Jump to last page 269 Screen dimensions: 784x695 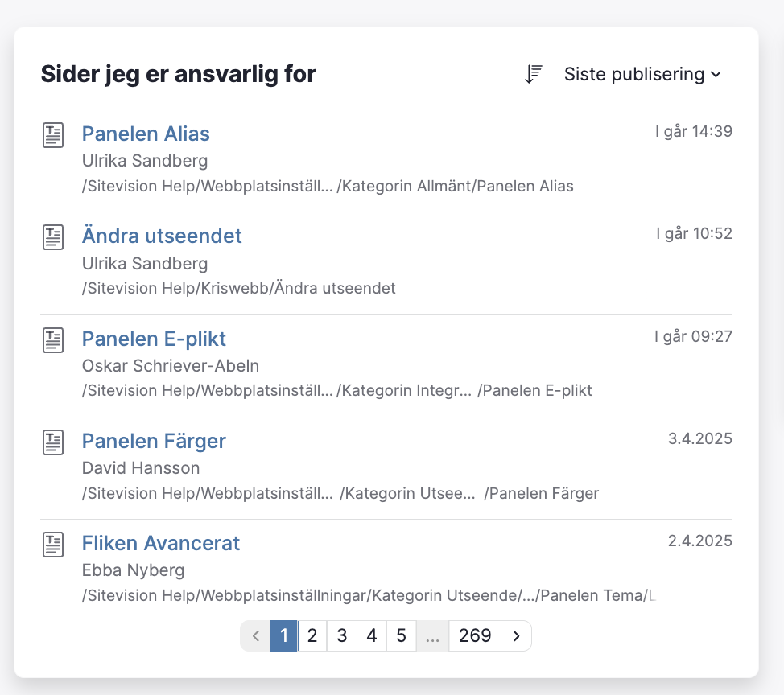click(475, 635)
